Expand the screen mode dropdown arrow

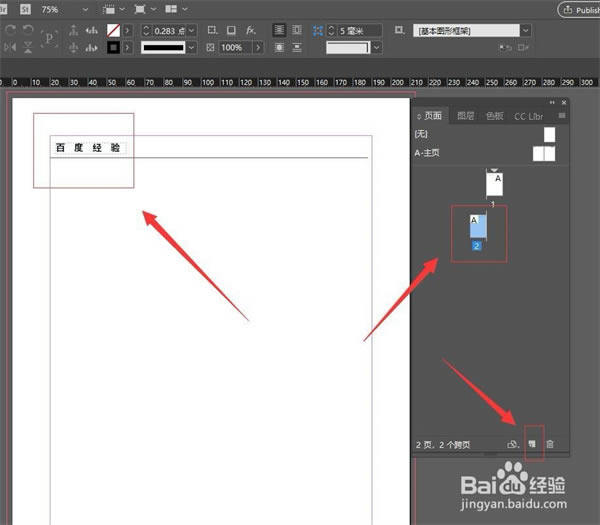[153, 9]
